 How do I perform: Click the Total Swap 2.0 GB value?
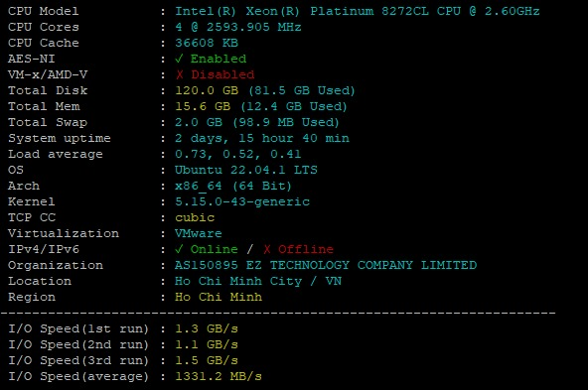[x=199, y=122]
